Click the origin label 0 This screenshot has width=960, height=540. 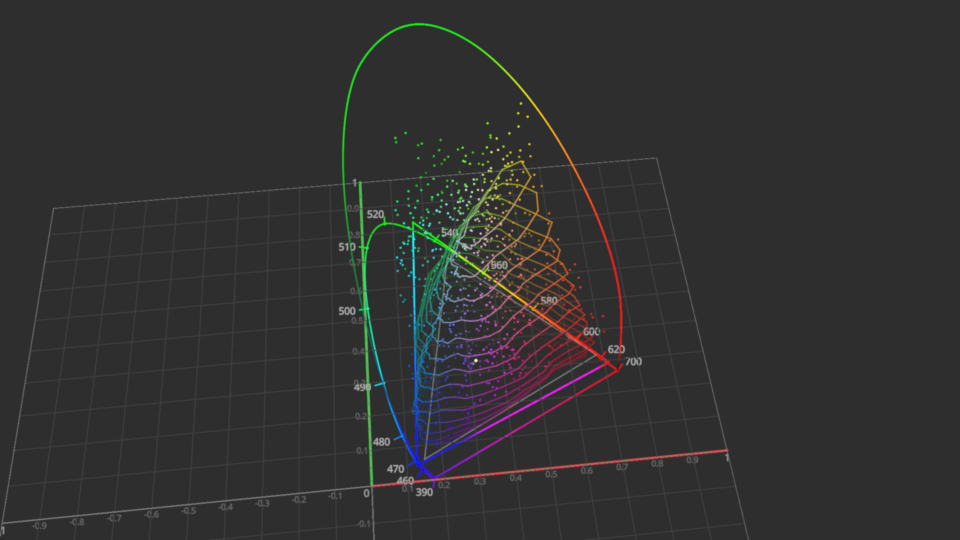point(366,493)
